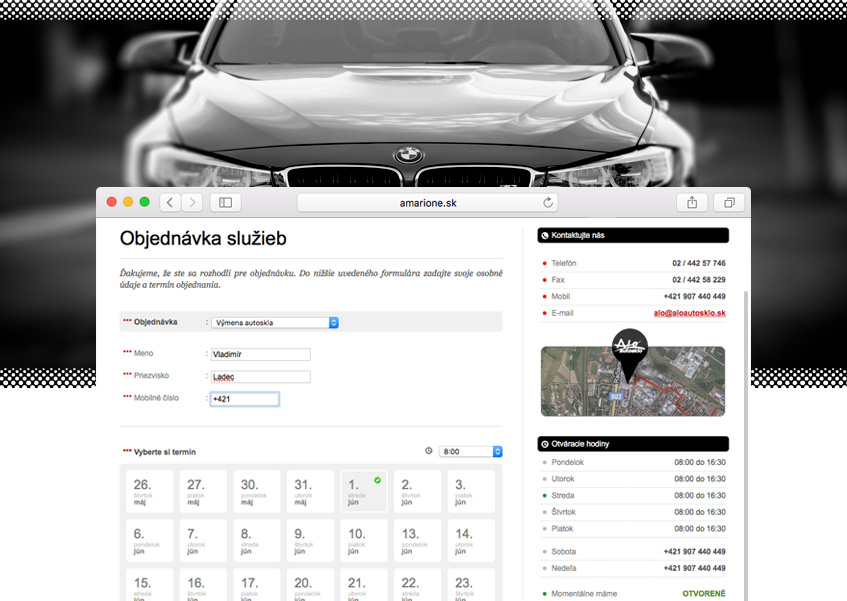Select date 1. jún

coord(364,491)
